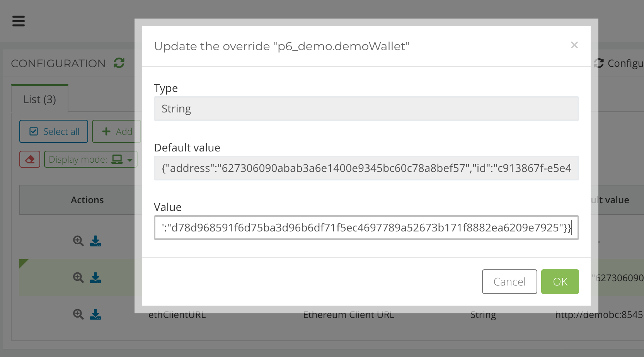This screenshot has height=357, width=644.
Task: Click the String type field
Action: point(366,109)
